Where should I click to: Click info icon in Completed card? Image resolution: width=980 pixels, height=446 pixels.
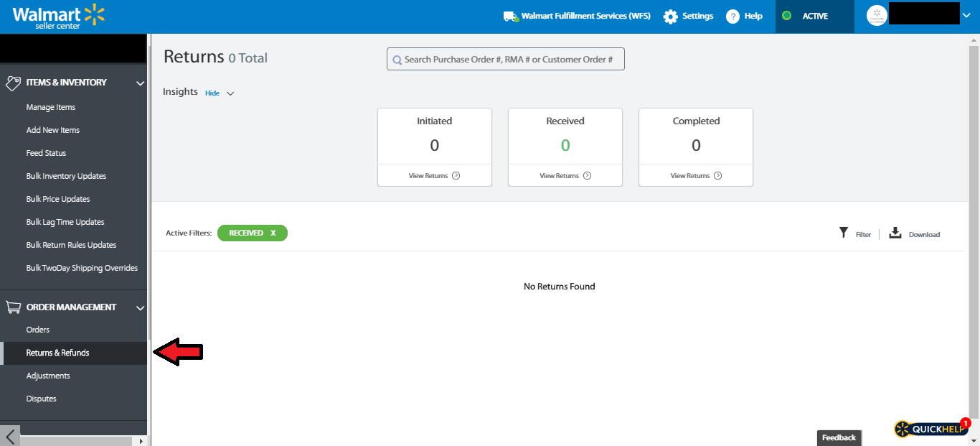718,175
